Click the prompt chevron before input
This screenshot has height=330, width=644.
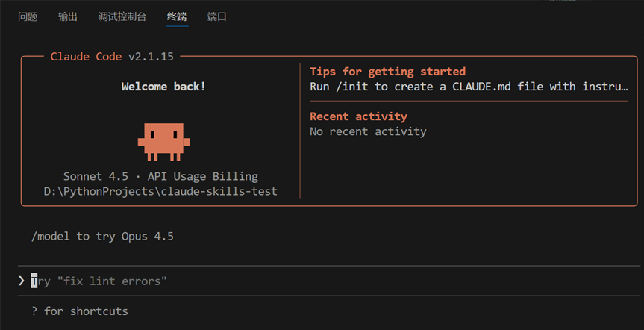pyautogui.click(x=22, y=281)
